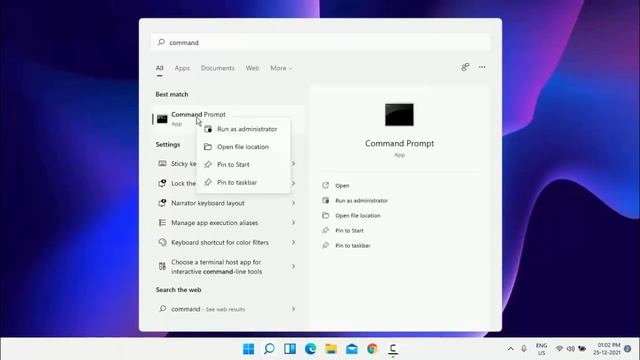Click the web search magnifier icon

coord(162,309)
